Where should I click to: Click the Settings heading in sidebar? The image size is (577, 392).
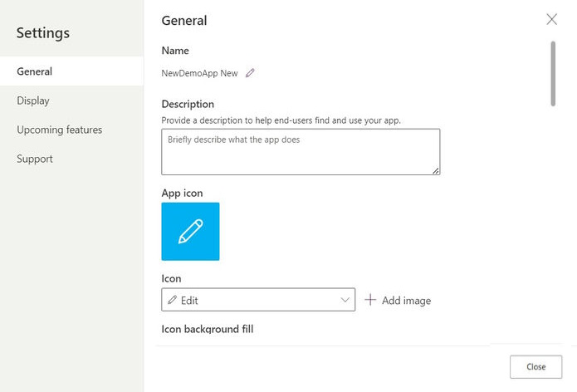43,33
